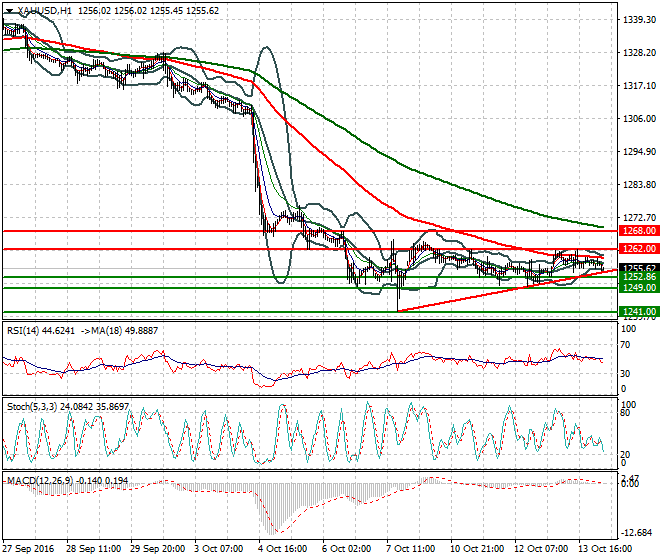This screenshot has height=560, width=660.
Task: Click the MACD(12,26,9) indicator label
Action: [x=68, y=480]
